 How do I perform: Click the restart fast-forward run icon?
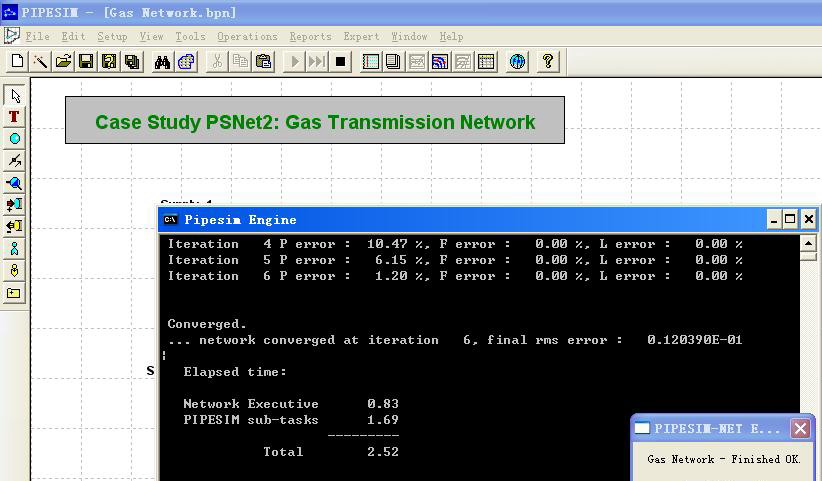(317, 62)
